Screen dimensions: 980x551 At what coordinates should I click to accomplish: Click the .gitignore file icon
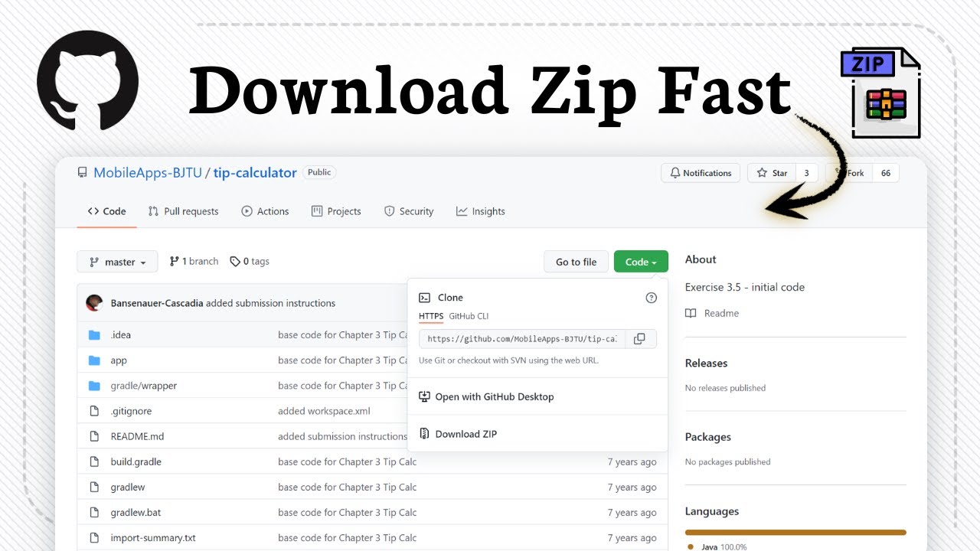95,411
